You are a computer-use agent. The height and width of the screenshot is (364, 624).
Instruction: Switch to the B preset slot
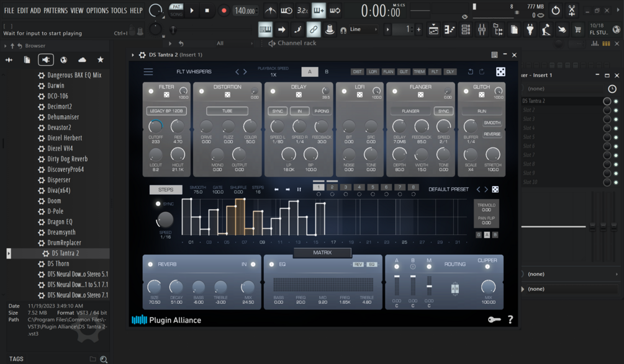point(327,71)
